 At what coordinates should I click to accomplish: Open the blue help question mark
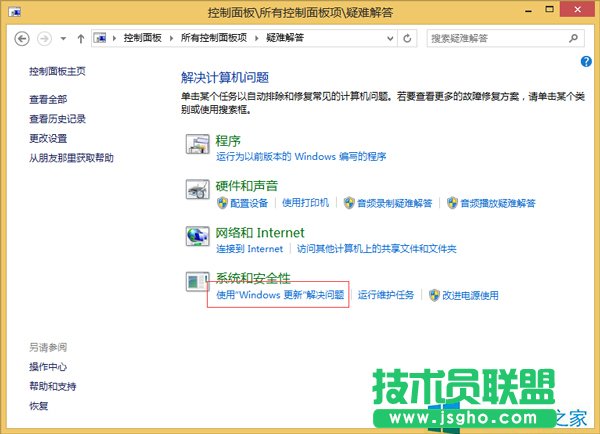coord(586,61)
